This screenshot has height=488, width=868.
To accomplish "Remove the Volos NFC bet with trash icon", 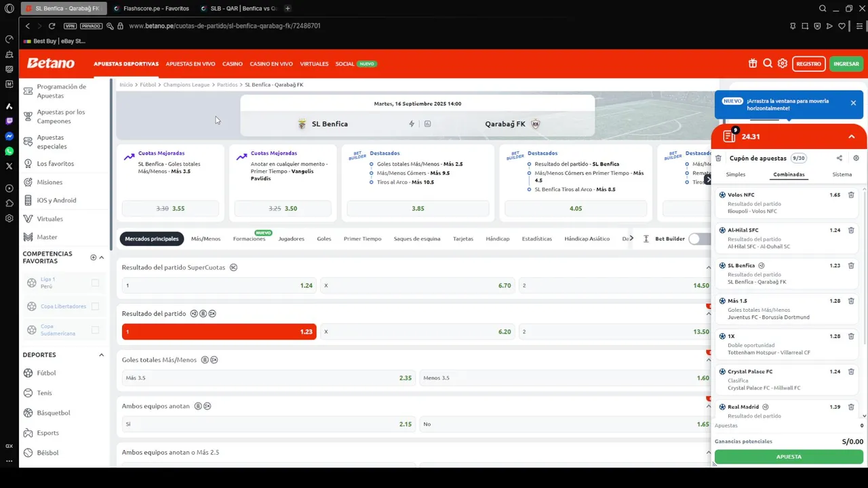I will point(851,195).
